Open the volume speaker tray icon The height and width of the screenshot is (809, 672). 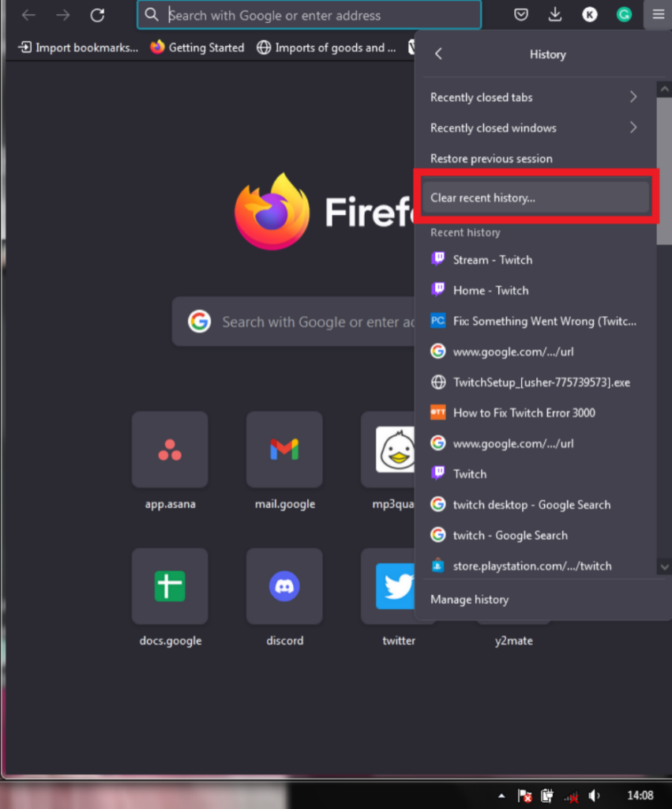click(x=594, y=796)
